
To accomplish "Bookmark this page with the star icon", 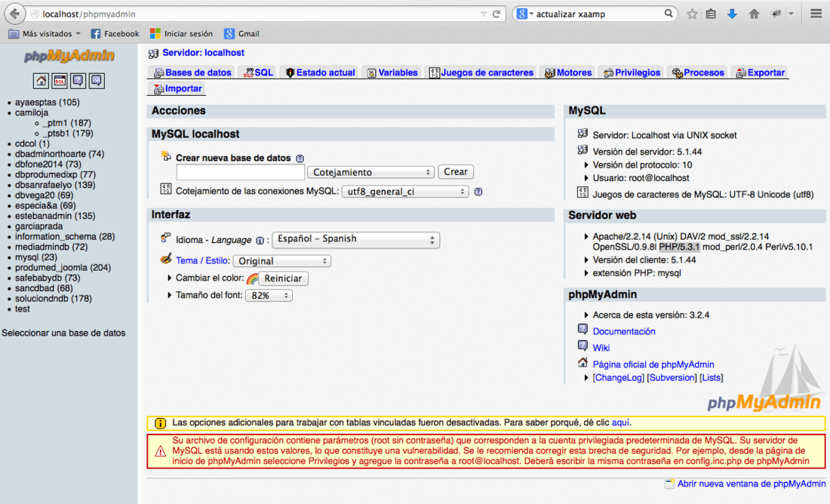I will (x=692, y=14).
